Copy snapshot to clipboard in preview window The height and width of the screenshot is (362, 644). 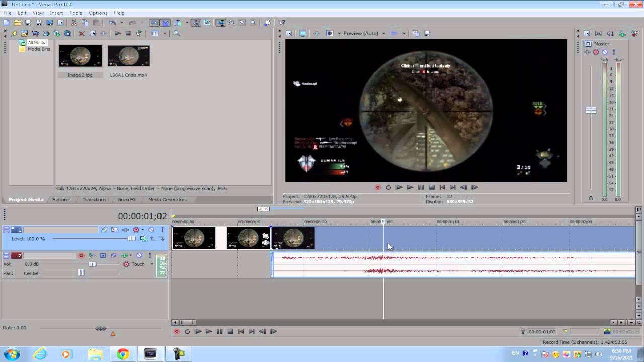pyautogui.click(x=416, y=33)
